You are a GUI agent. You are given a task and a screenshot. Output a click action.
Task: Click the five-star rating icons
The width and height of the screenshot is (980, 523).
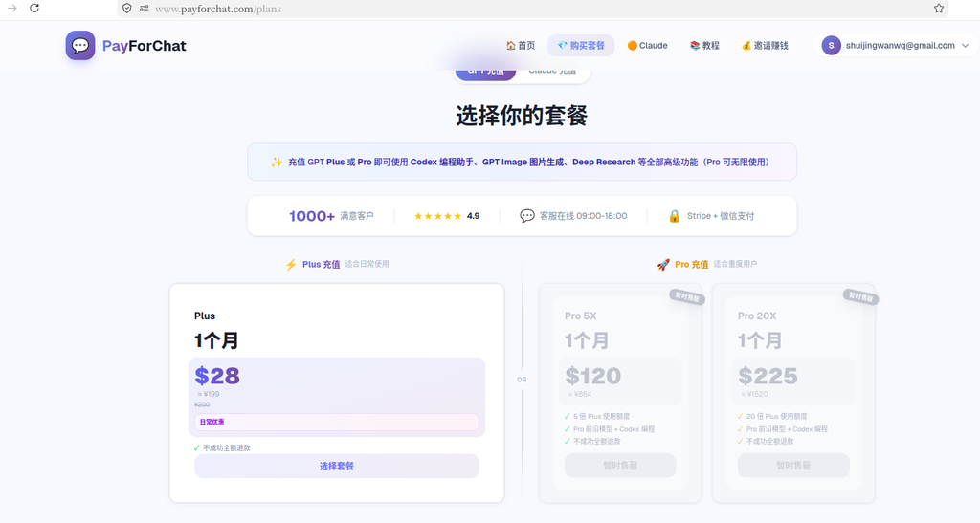point(437,216)
